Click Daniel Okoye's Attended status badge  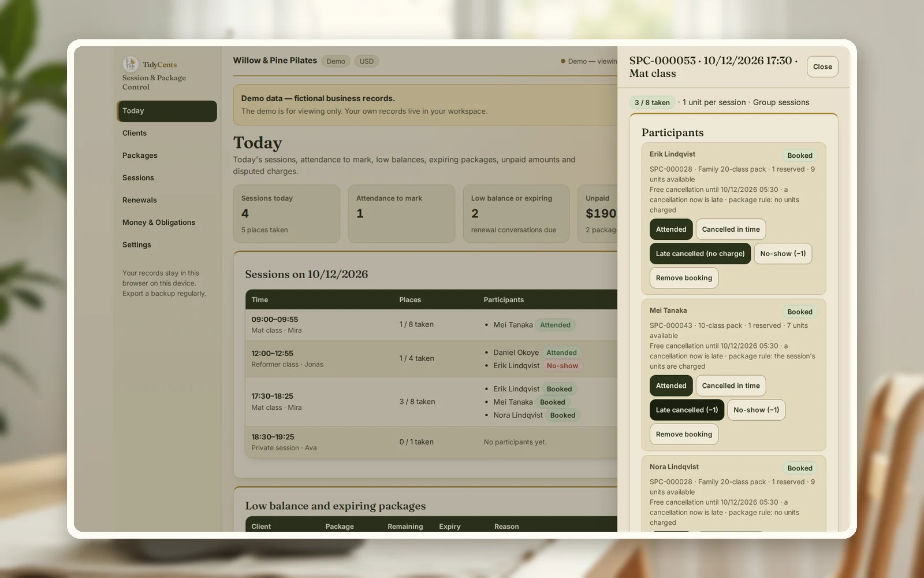[x=561, y=353]
